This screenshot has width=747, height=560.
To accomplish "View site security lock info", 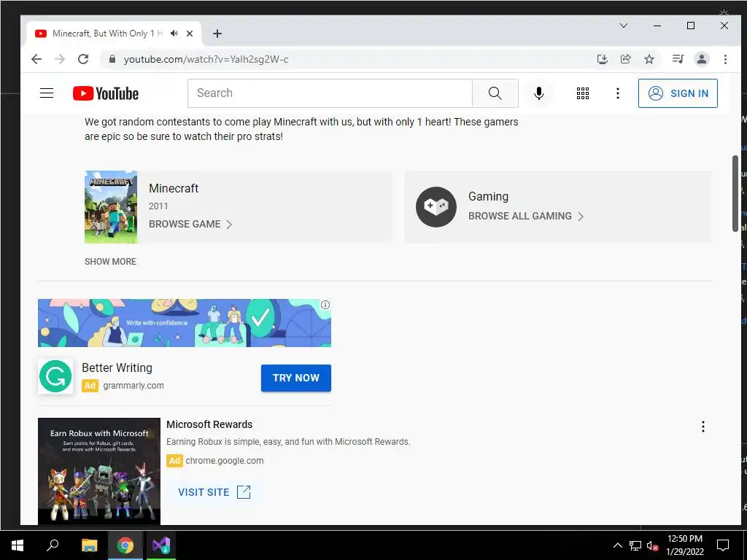I will [x=112, y=59].
